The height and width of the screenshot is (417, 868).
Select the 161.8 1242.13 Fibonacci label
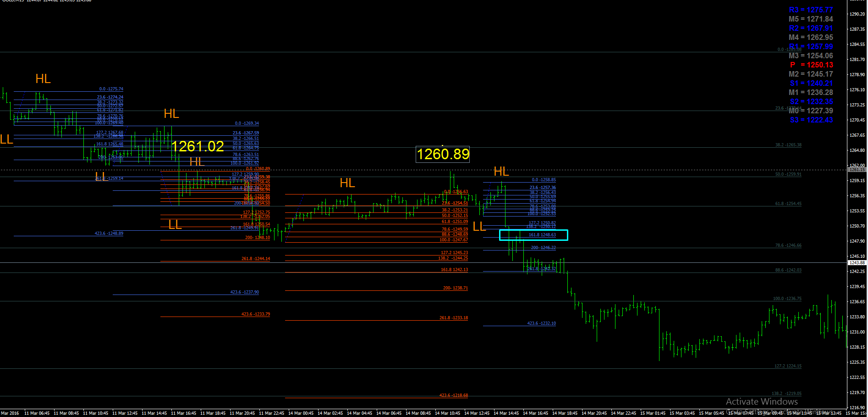click(x=455, y=270)
